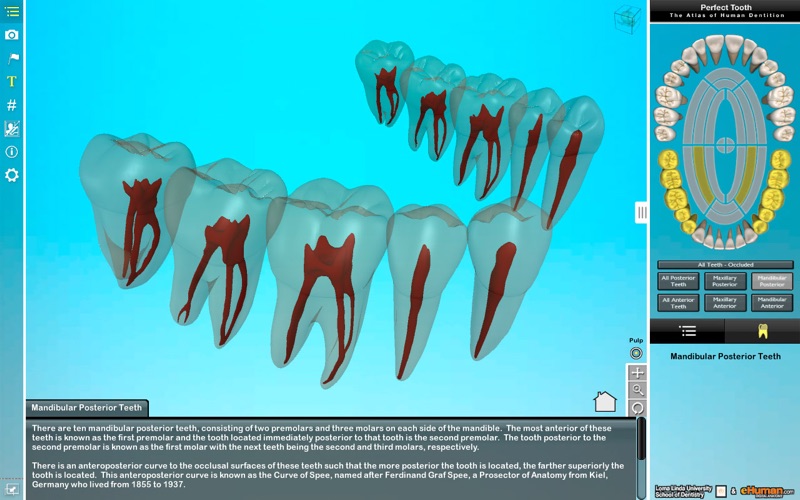
Task: Open settings gear in left sidebar
Action: 12,175
